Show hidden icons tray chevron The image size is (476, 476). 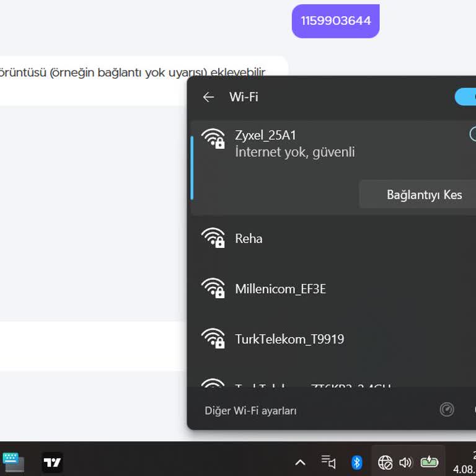click(x=300, y=462)
